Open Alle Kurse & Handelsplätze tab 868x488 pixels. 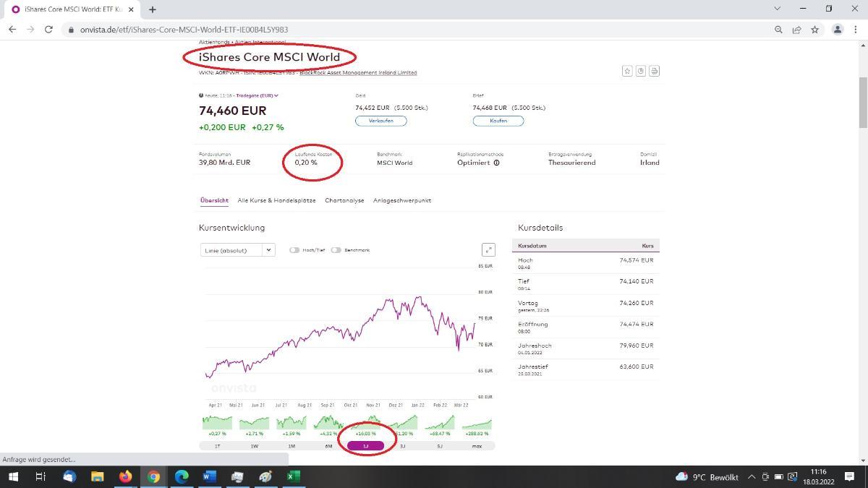pos(276,200)
